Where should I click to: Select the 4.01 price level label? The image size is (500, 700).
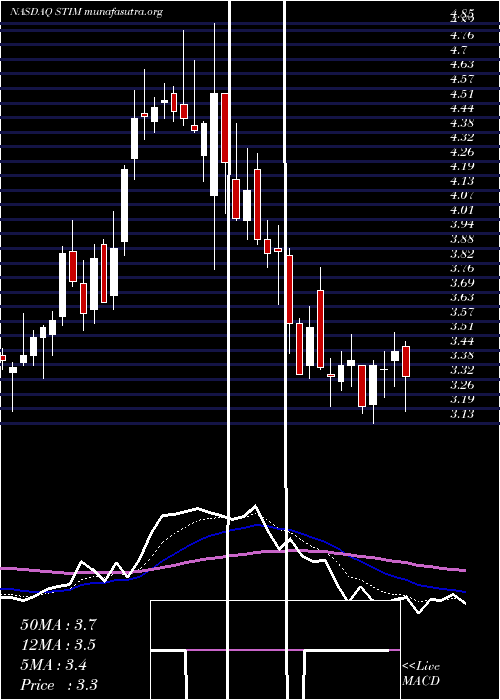[462, 210]
